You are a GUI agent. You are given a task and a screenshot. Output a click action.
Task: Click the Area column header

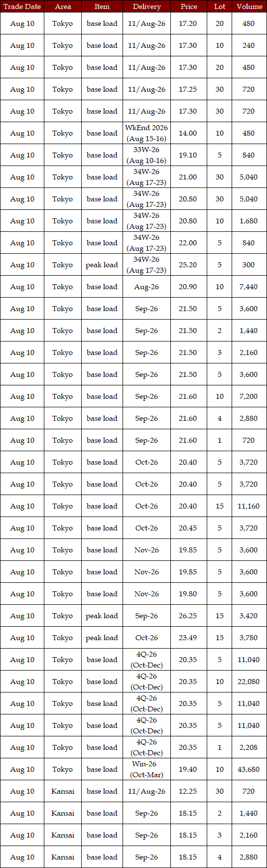pyautogui.click(x=63, y=6)
